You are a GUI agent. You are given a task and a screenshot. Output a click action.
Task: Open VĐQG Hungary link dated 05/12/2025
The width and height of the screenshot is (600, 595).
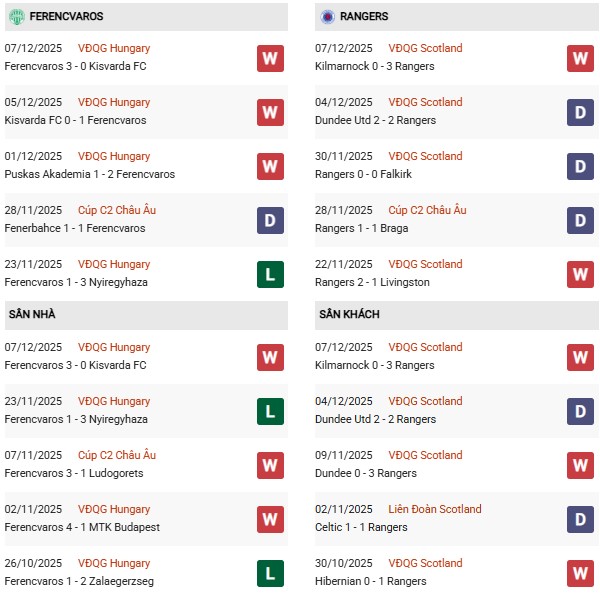114,102
